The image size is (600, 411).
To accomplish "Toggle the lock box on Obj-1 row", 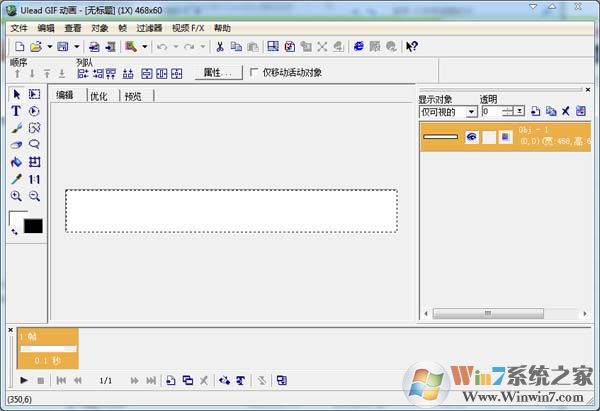I will pyautogui.click(x=489, y=137).
